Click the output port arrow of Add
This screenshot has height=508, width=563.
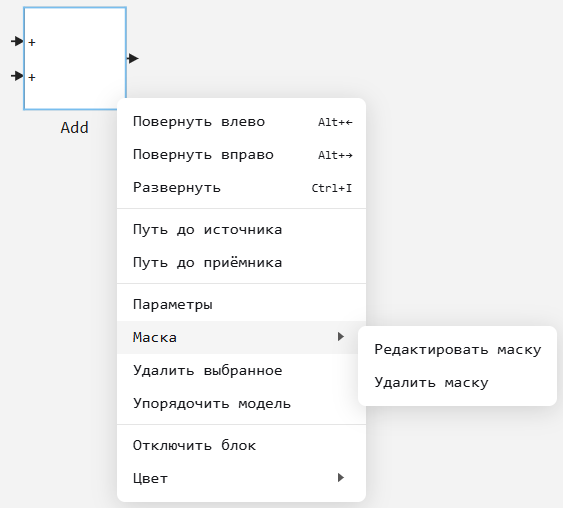[x=133, y=58]
